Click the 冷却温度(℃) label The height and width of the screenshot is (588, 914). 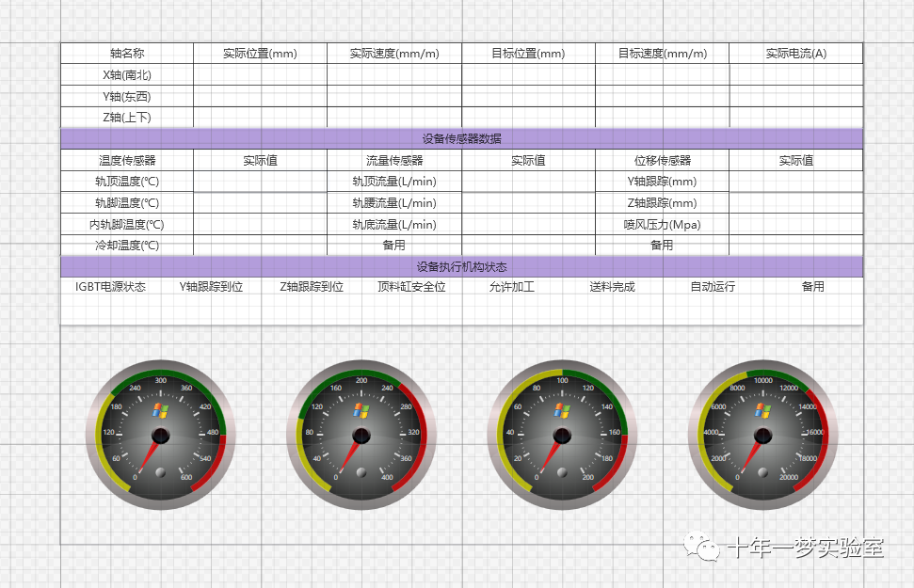pos(127,246)
